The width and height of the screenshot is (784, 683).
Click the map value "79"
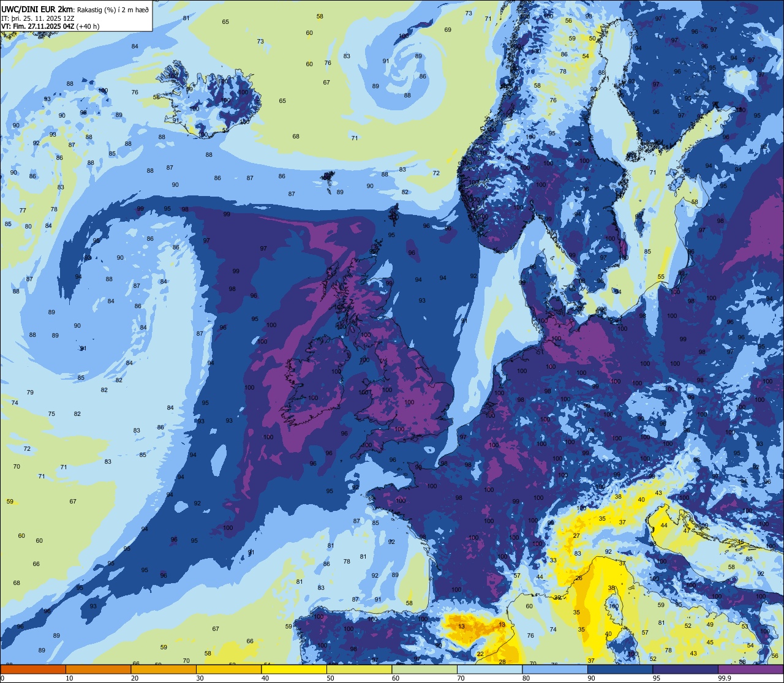[30, 392]
